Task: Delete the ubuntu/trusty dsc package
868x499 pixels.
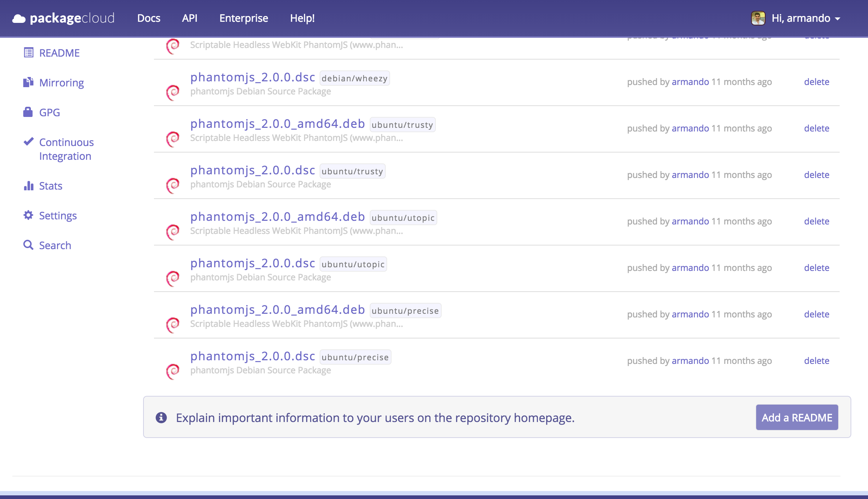Action: click(816, 175)
